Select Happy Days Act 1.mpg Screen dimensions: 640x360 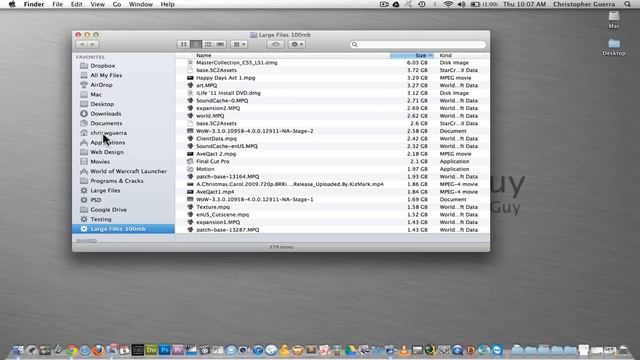[332, 78]
